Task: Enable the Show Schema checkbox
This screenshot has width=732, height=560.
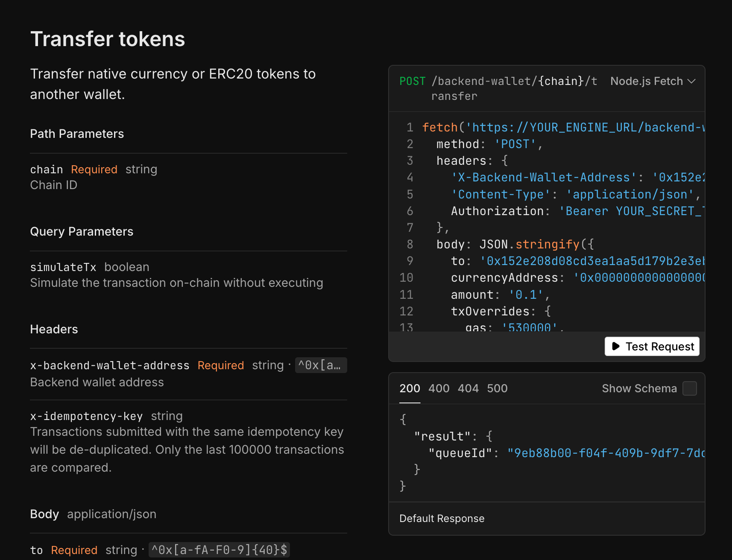Action: click(689, 388)
